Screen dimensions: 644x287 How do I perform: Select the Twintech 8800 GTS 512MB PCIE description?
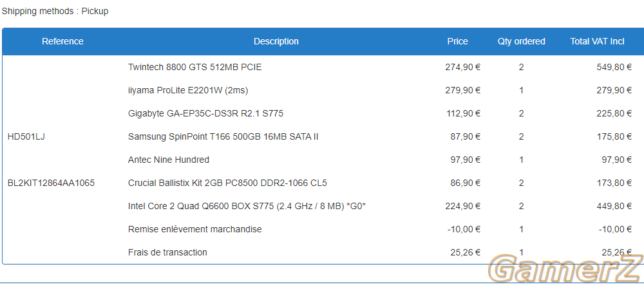click(194, 67)
